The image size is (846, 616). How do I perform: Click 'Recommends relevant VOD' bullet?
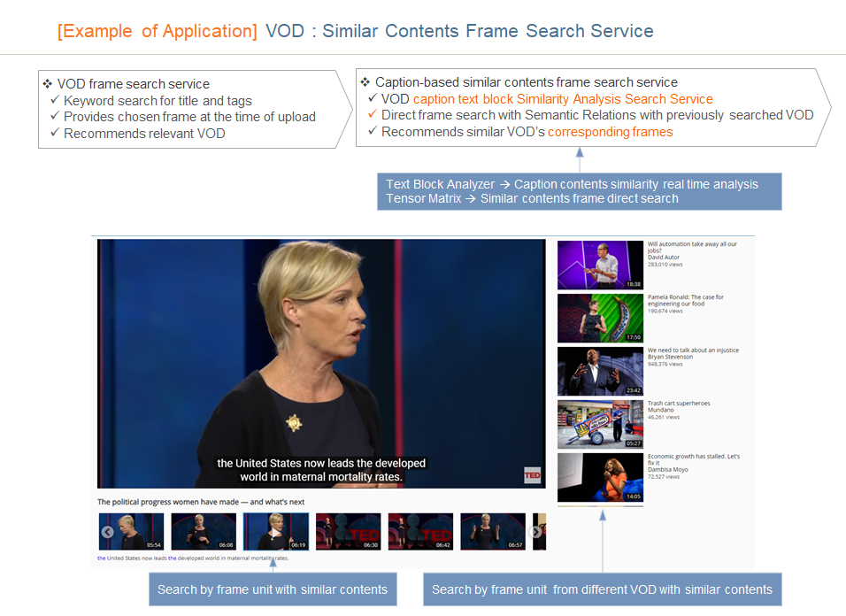tap(144, 134)
